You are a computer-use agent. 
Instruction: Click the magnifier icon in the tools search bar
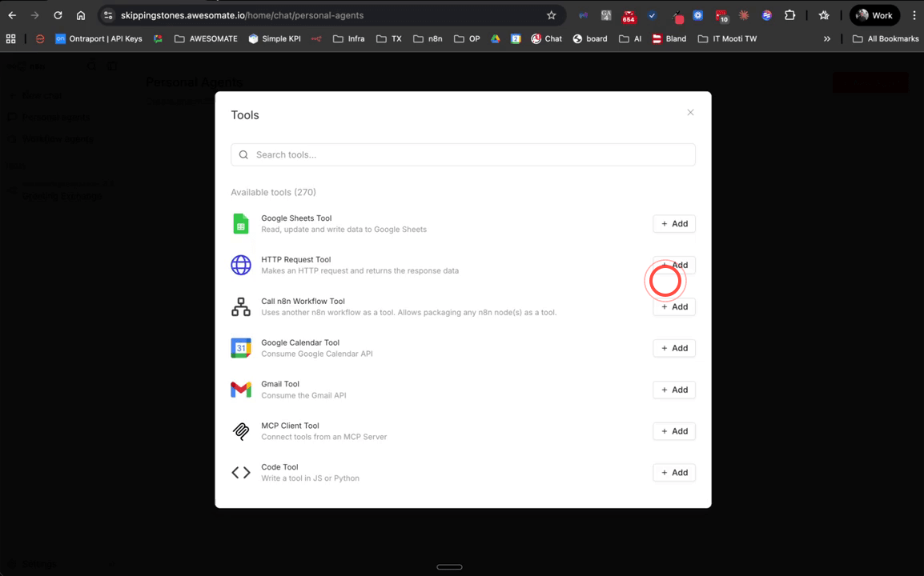point(243,154)
